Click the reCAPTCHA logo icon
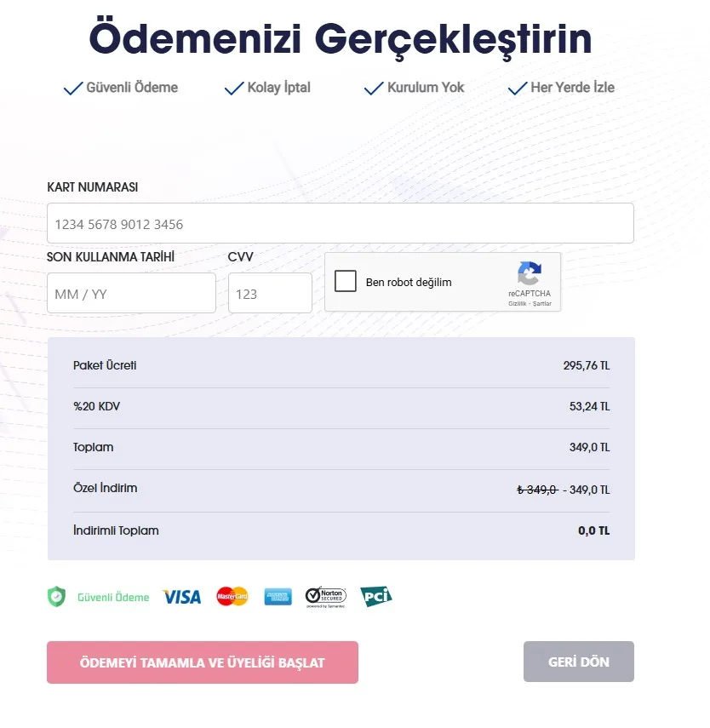 (x=529, y=273)
